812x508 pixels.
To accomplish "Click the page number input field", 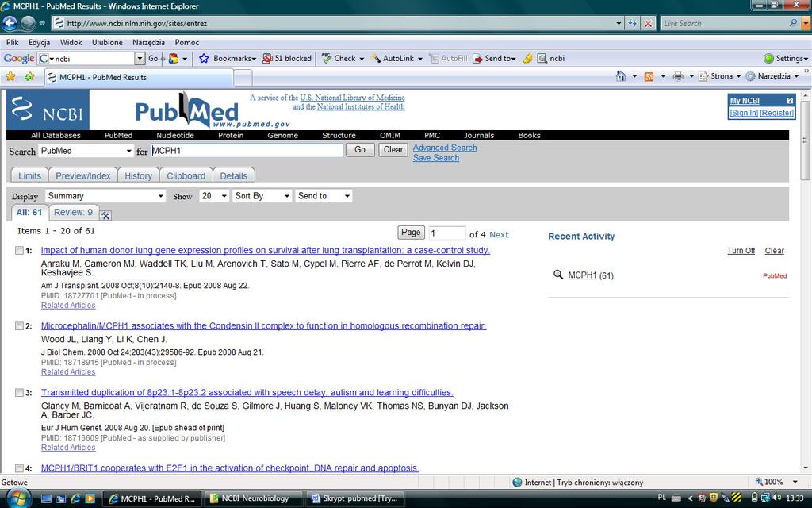I will [447, 233].
